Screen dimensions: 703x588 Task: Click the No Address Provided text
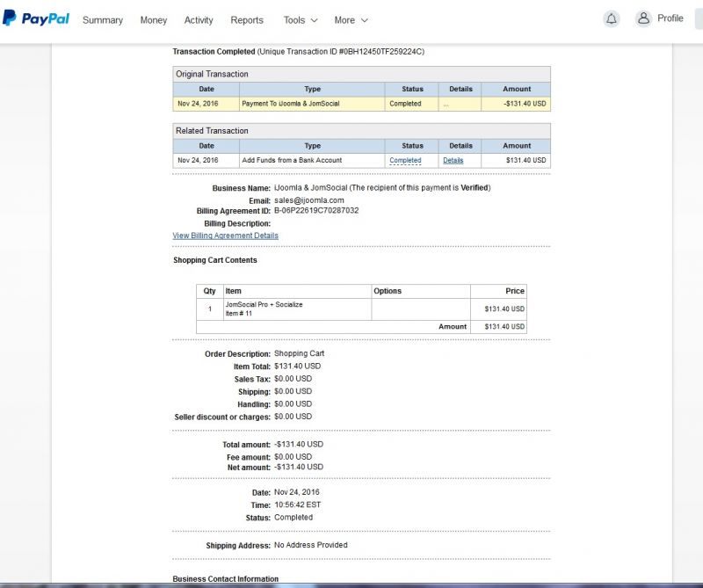tap(311, 545)
